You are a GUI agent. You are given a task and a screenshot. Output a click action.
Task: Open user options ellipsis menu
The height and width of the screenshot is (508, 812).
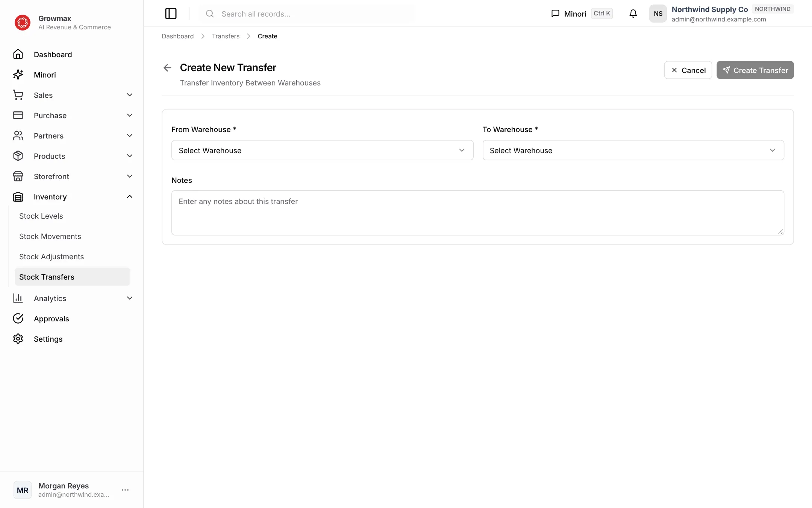[x=125, y=490]
